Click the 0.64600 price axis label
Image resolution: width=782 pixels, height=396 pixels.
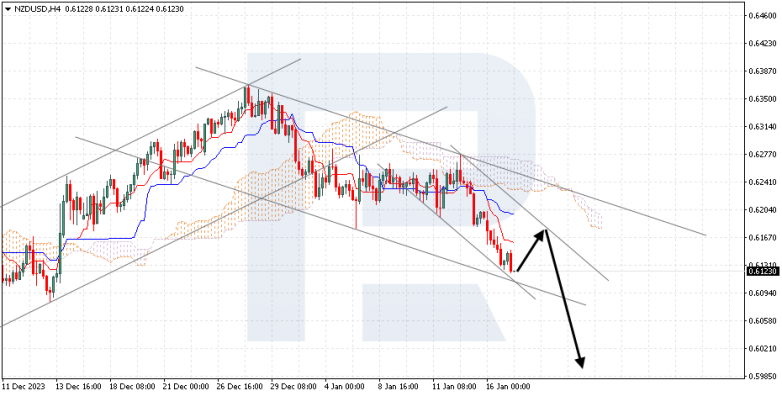click(763, 16)
